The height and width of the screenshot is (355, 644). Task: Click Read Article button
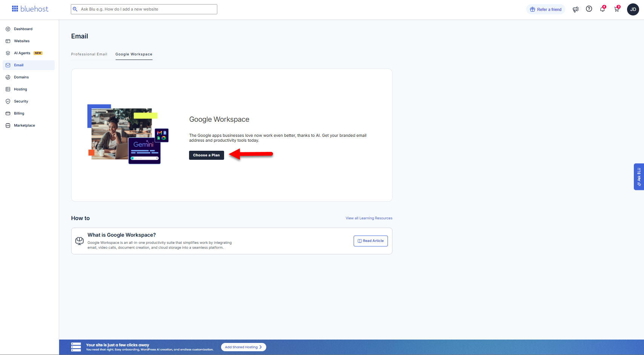pyautogui.click(x=371, y=241)
